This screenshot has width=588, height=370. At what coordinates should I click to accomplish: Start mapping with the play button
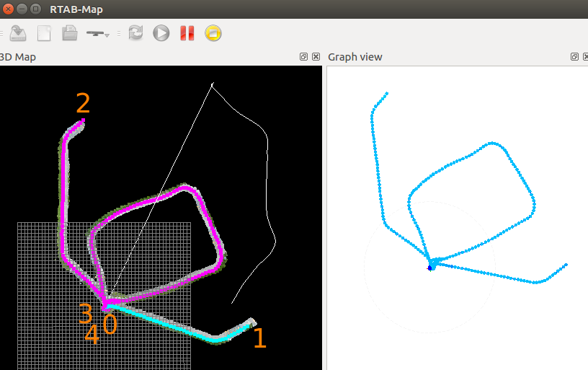click(161, 33)
